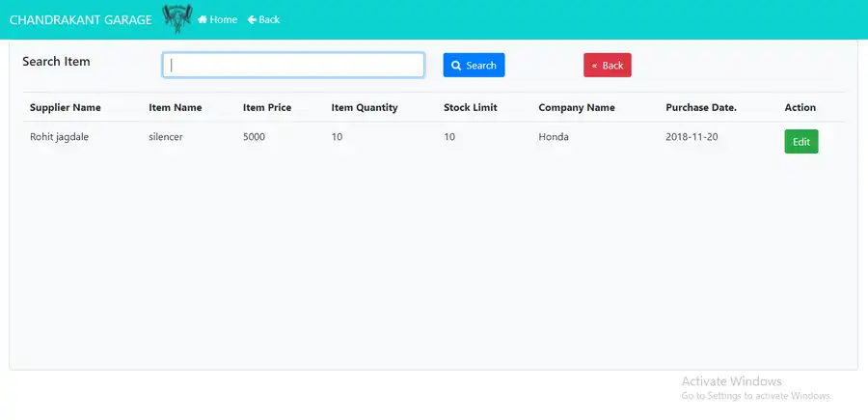
Task: Go to Home via the navbar house icon
Action: tap(203, 19)
